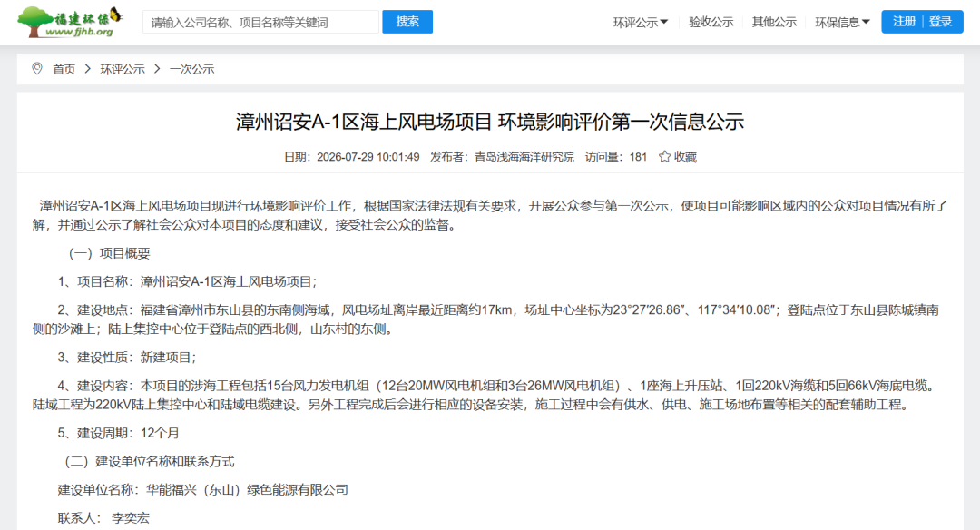Expand the 环保信息 dropdown menu
Viewport: 980px width, 530px height.
coord(842,23)
